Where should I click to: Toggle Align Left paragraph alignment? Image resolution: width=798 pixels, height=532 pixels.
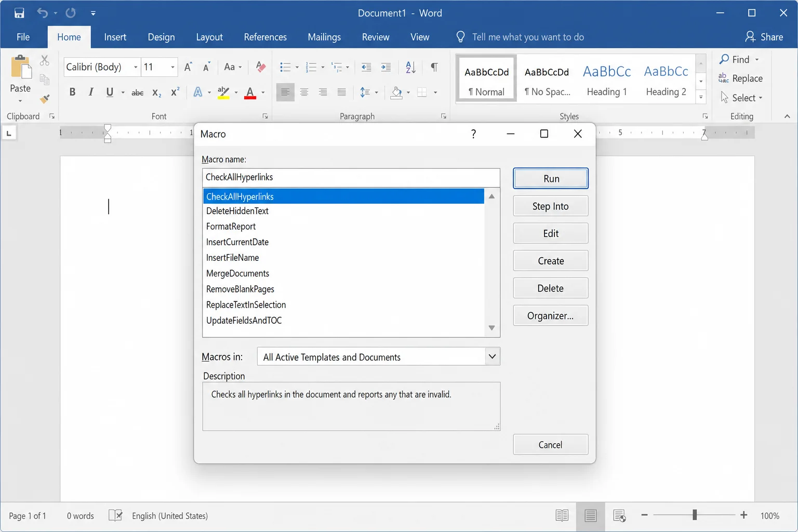click(285, 92)
